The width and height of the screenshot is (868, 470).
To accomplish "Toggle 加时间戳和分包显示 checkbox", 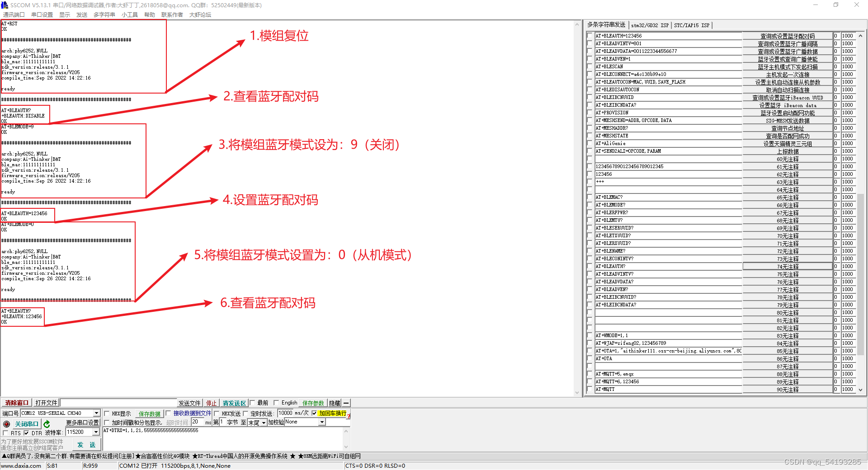I will [x=107, y=423].
